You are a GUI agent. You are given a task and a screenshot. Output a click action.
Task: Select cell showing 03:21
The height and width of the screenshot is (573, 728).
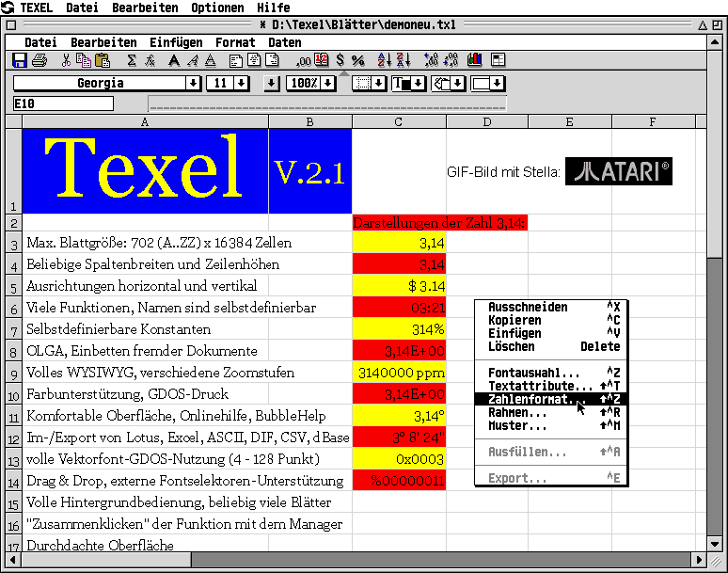(399, 308)
